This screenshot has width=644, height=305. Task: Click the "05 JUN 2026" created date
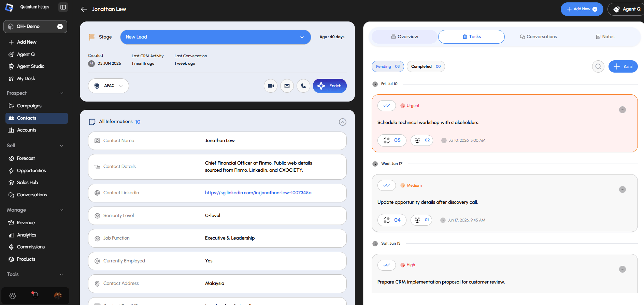click(x=109, y=63)
